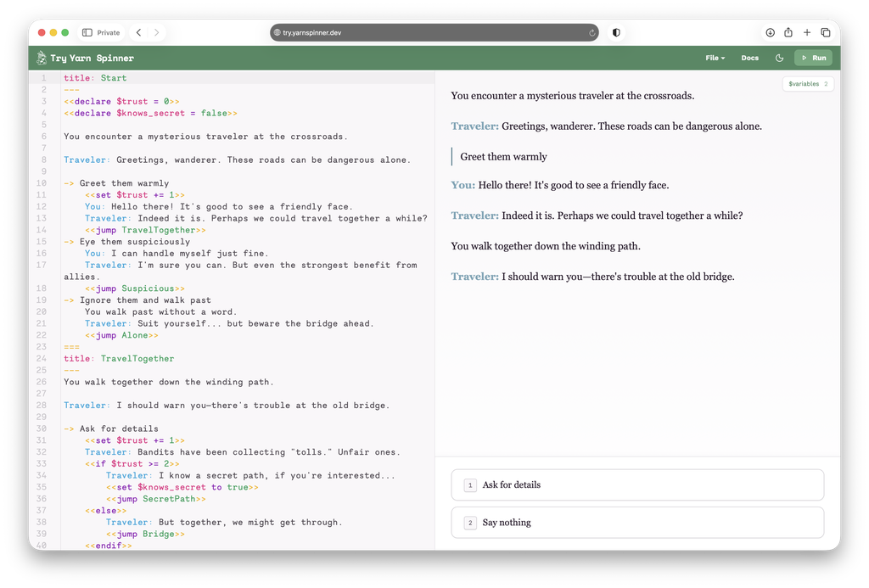Open the Safari downloads icon

[x=770, y=33]
